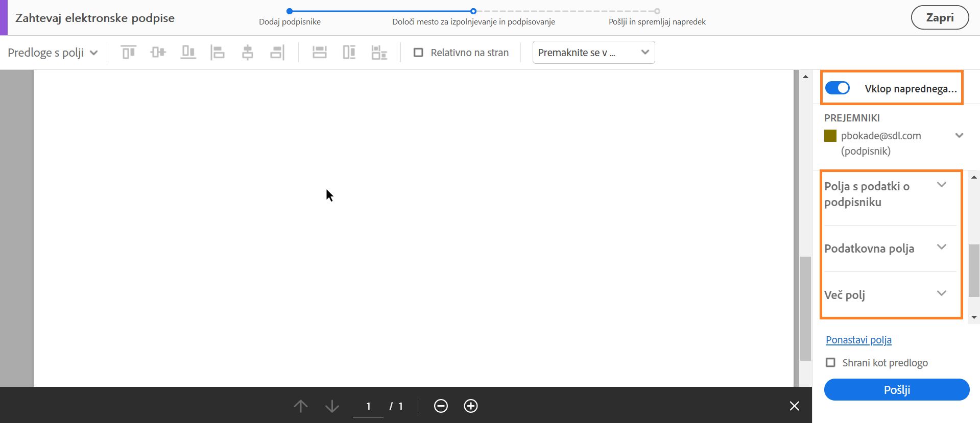Align selected fields to vertical middle
The image size is (980, 423).
pyautogui.click(x=158, y=52)
